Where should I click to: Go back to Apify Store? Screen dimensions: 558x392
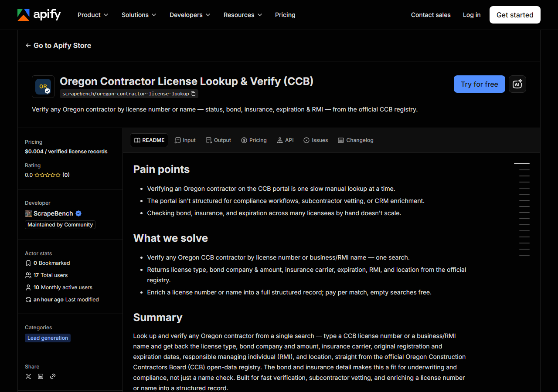click(x=58, y=45)
